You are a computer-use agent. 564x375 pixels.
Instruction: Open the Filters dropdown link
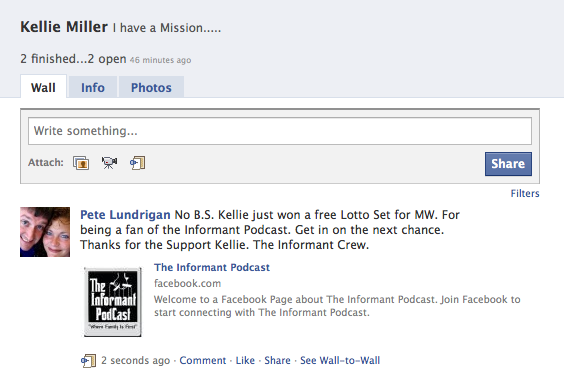[525, 193]
